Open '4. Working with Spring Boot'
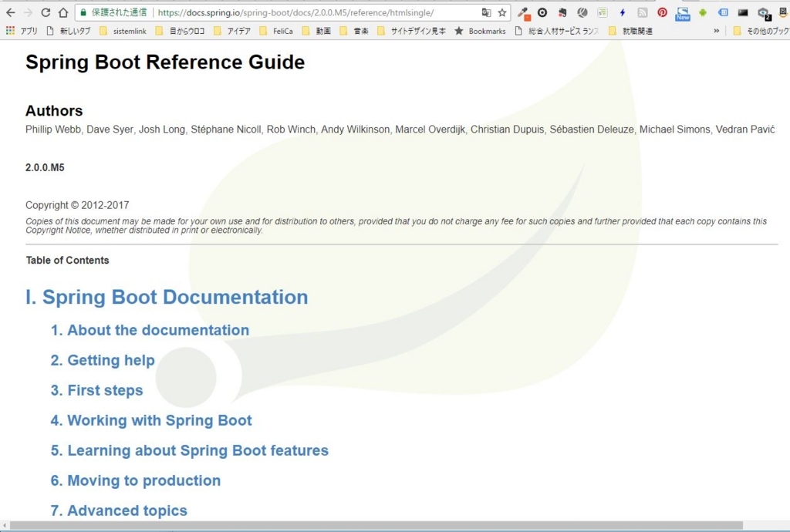 (151, 421)
